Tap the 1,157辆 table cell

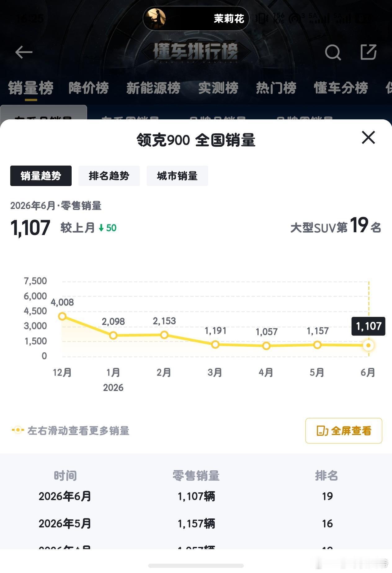click(x=196, y=524)
